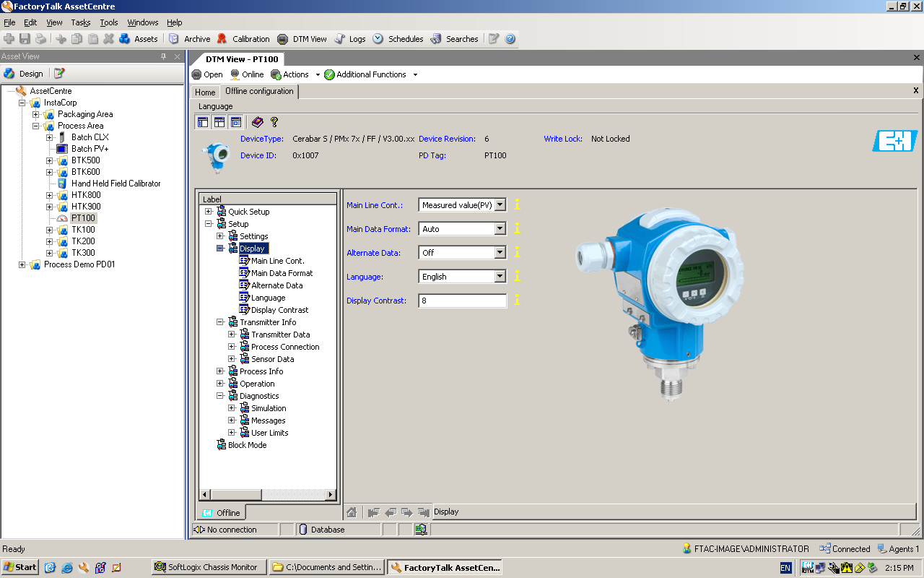
Task: Expand the Quick Setup tree node
Action: pyautogui.click(x=209, y=212)
